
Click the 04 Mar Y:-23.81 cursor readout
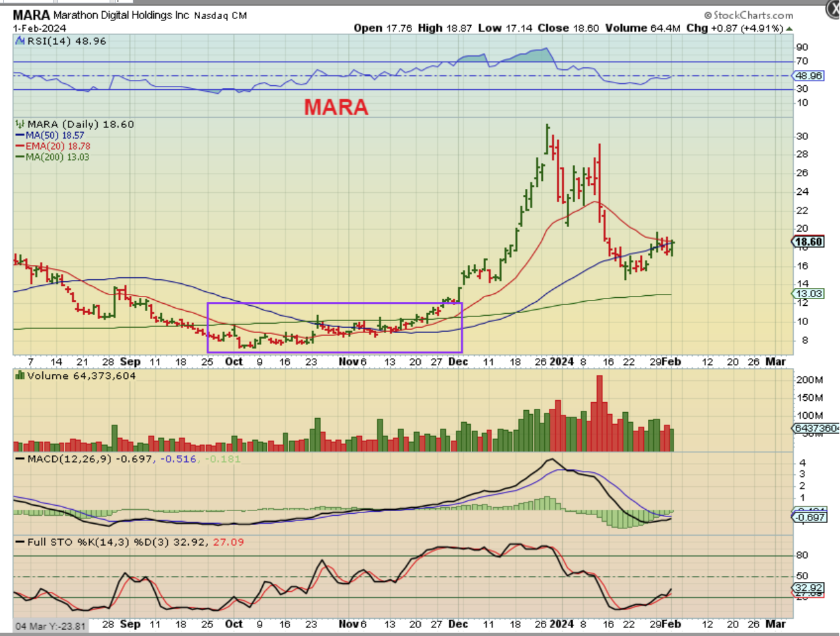point(50,626)
